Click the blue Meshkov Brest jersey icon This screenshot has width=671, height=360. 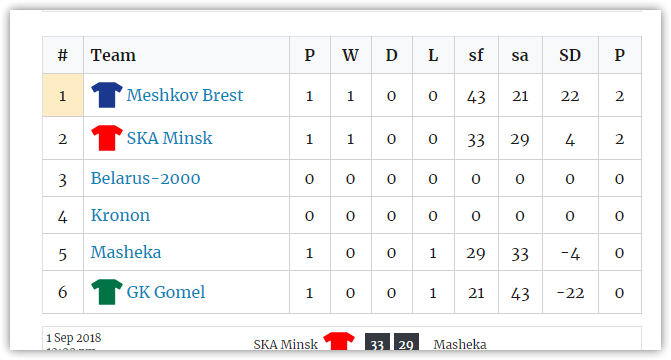pos(107,95)
